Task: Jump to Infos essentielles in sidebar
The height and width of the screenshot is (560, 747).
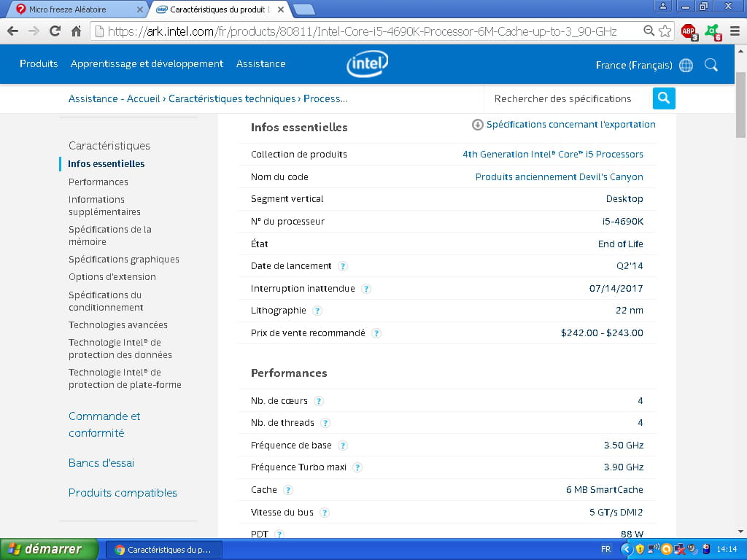Action: (107, 164)
